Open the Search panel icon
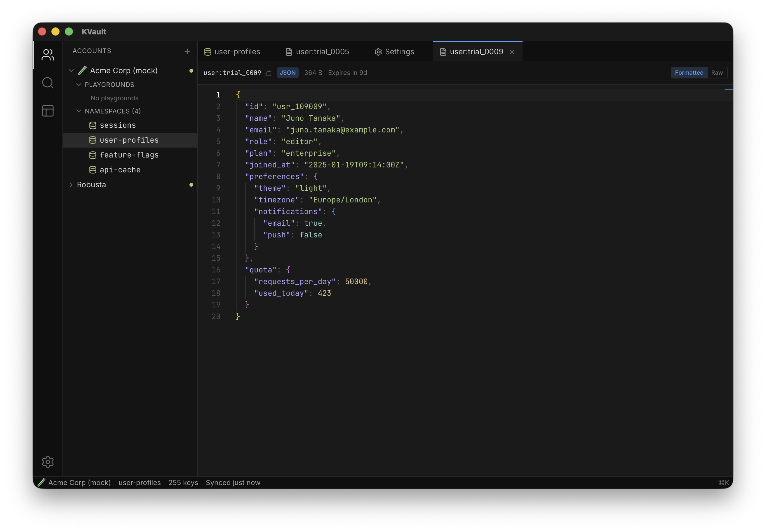 pyautogui.click(x=48, y=83)
